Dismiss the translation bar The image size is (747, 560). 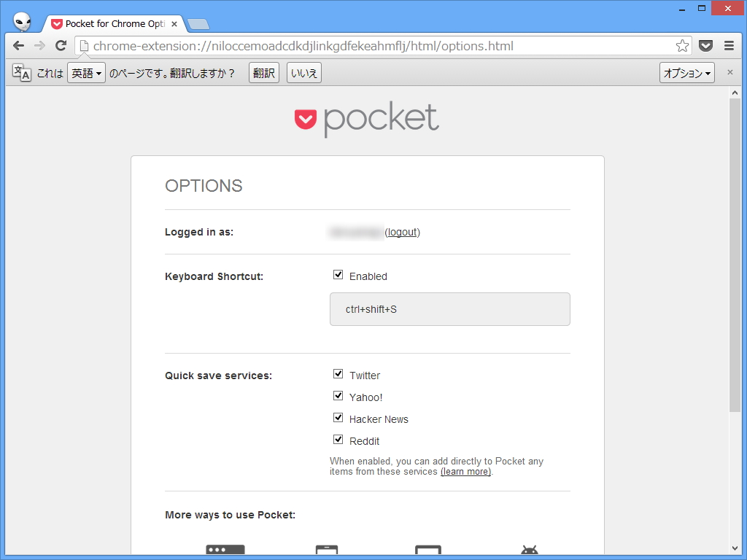(x=729, y=72)
